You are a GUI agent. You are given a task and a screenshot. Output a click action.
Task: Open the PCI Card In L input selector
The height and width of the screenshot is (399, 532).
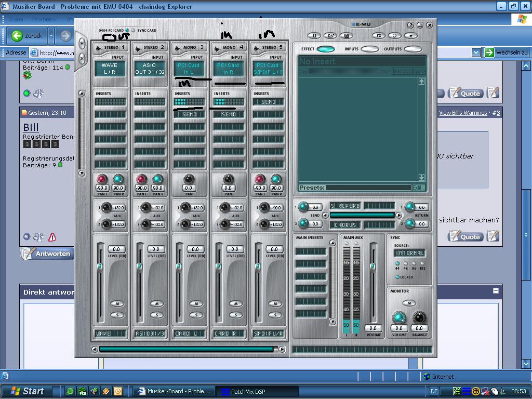(x=189, y=69)
